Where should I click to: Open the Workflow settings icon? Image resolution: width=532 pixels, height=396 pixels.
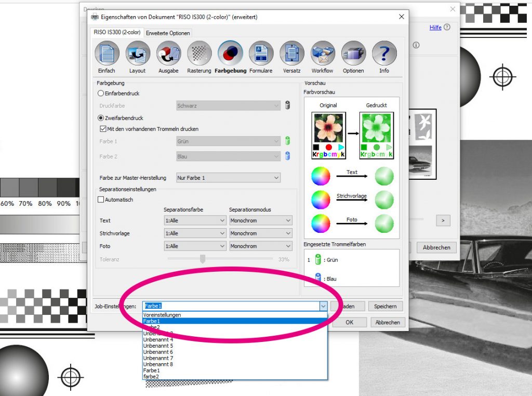point(323,54)
